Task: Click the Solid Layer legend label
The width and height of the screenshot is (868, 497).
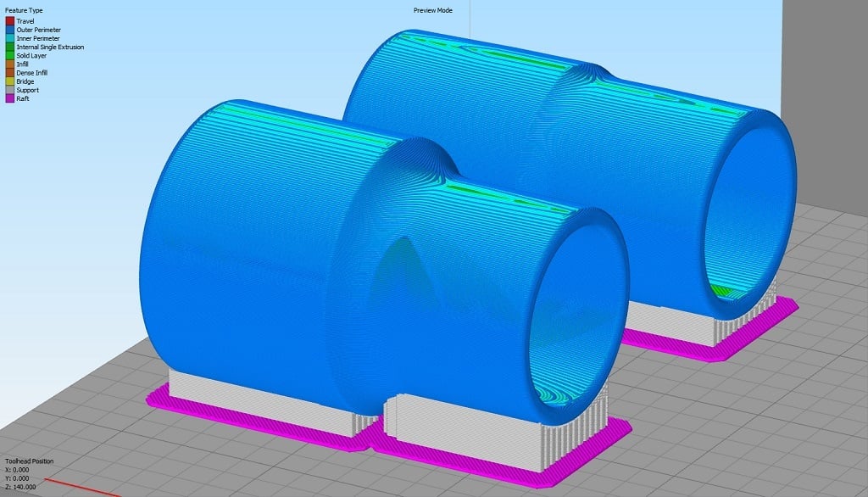Action: 31,56
